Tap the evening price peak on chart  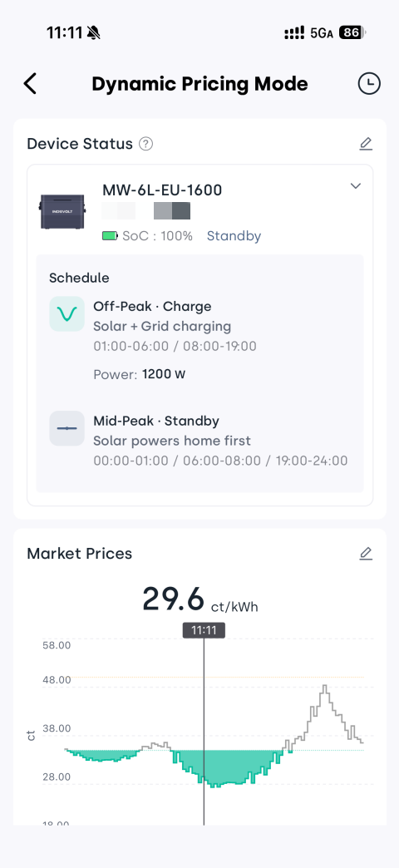click(x=325, y=688)
